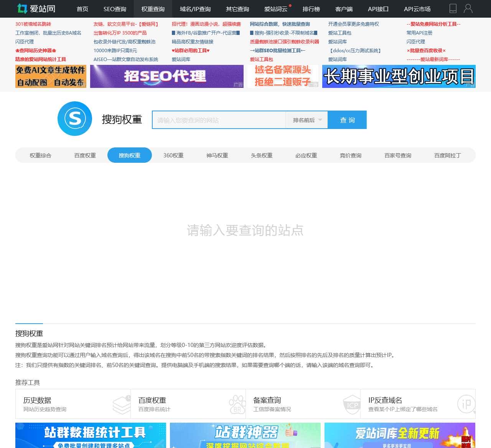The width and height of the screenshot is (491, 448).
Task: Open the 客户端 menu item
Action: click(x=344, y=9)
